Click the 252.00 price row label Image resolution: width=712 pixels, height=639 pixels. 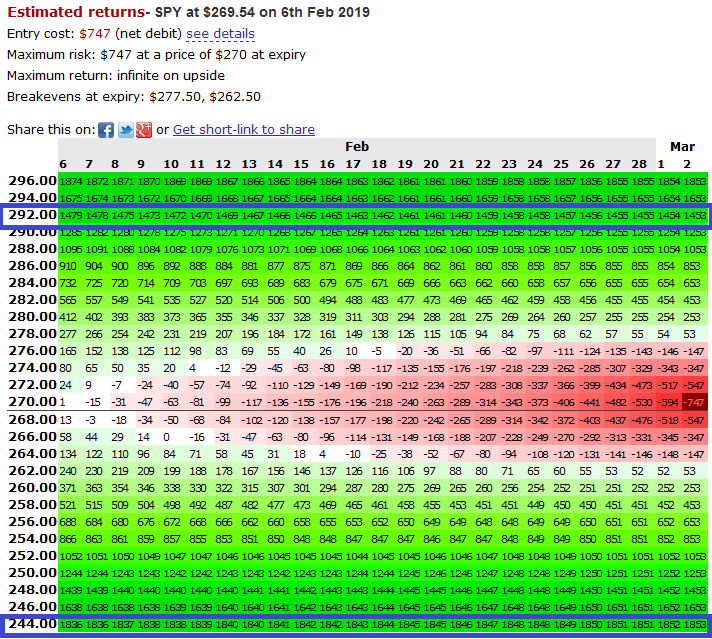[x=32, y=556]
